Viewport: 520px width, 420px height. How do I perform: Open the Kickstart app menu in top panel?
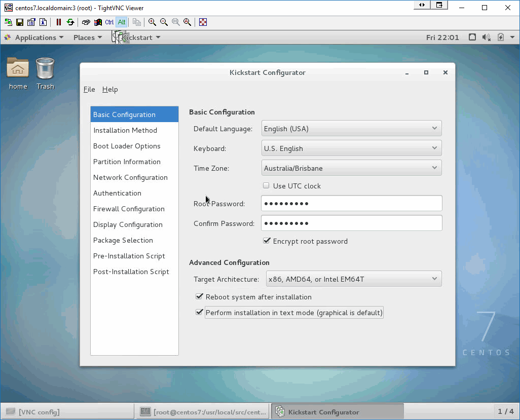(x=136, y=37)
